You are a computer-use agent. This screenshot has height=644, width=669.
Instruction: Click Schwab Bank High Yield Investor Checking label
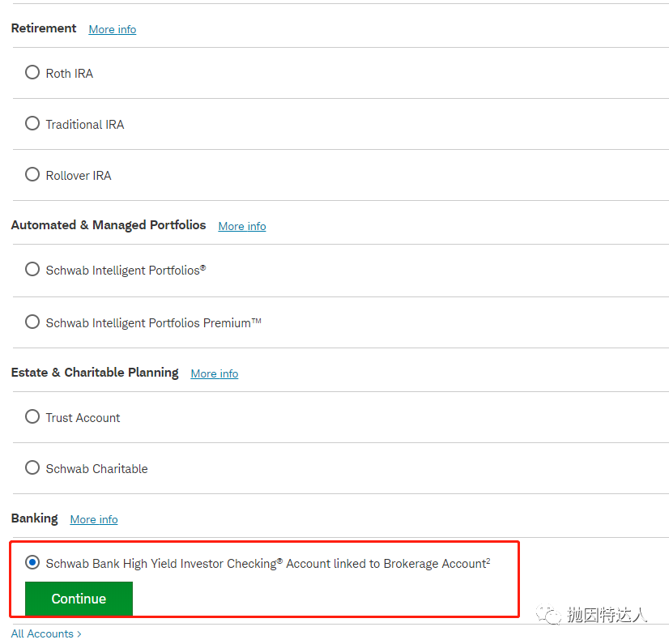click(268, 563)
